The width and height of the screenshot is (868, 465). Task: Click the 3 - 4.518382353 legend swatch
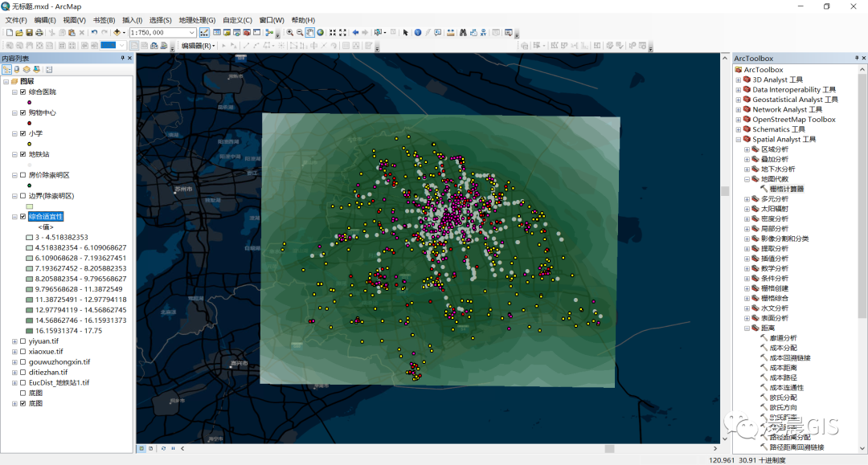(x=30, y=237)
